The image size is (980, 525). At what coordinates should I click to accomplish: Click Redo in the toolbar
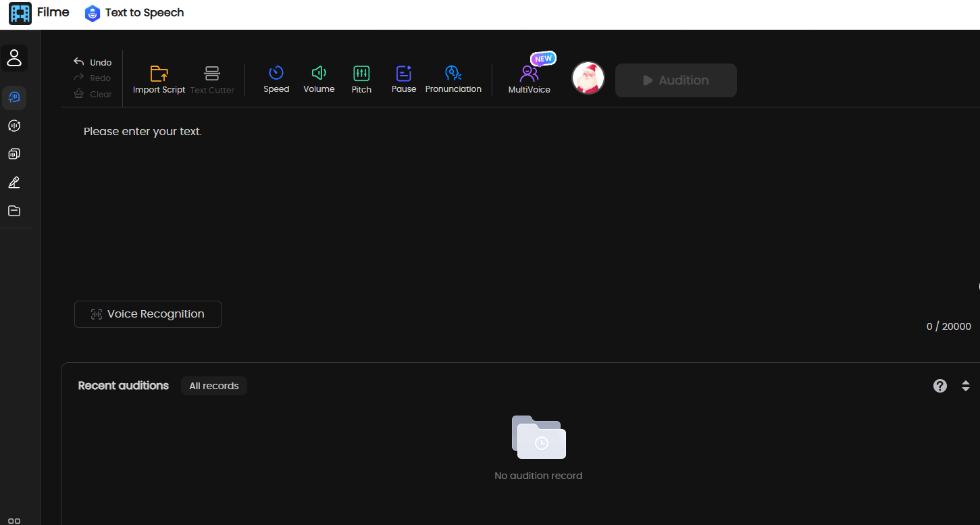point(93,78)
